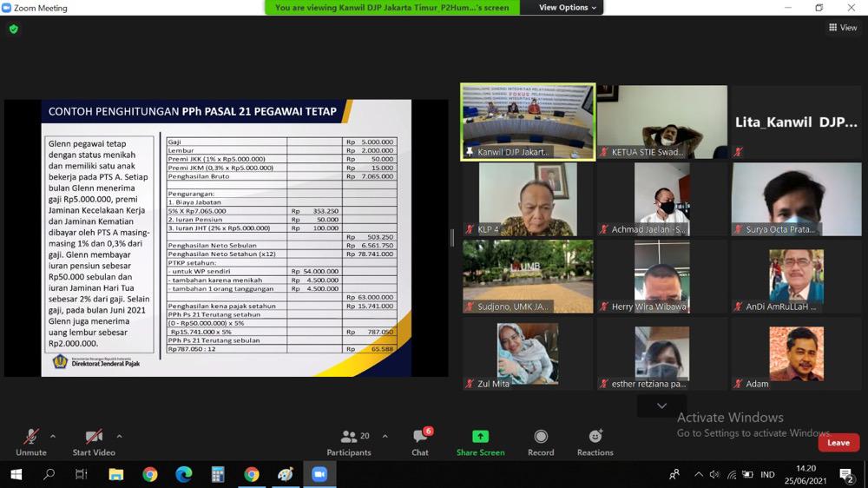Click the divider handle beside shared screen
This screenshot has height=488, width=868.
[451, 238]
